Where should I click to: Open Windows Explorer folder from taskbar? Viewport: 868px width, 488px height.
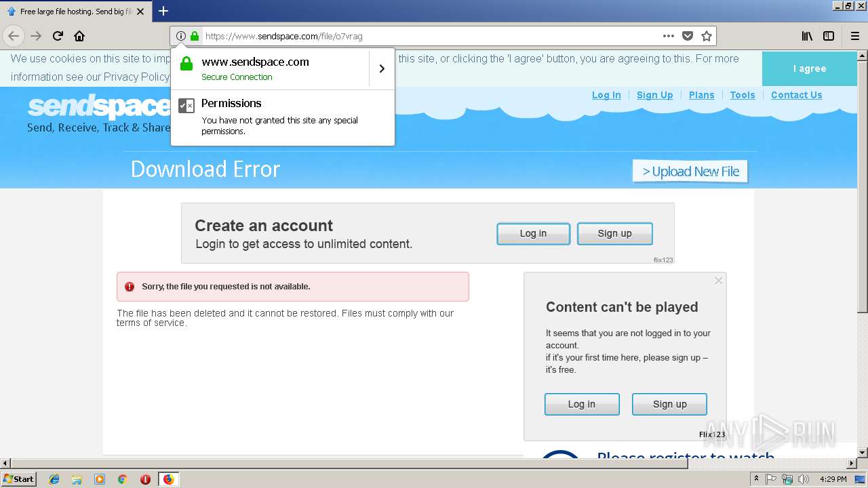pos(77,479)
